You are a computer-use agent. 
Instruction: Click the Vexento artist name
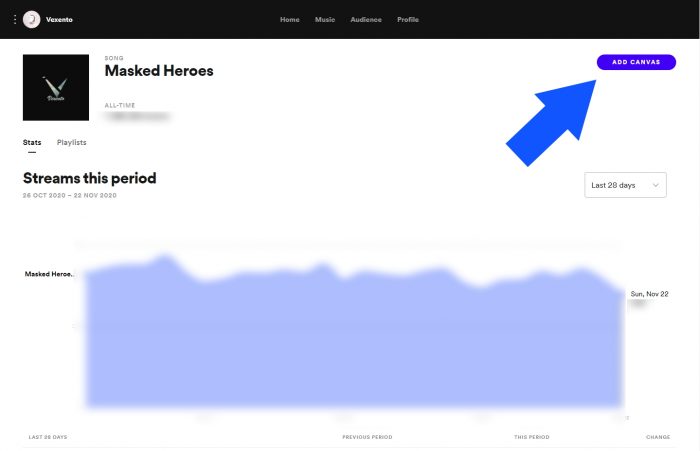[x=59, y=19]
